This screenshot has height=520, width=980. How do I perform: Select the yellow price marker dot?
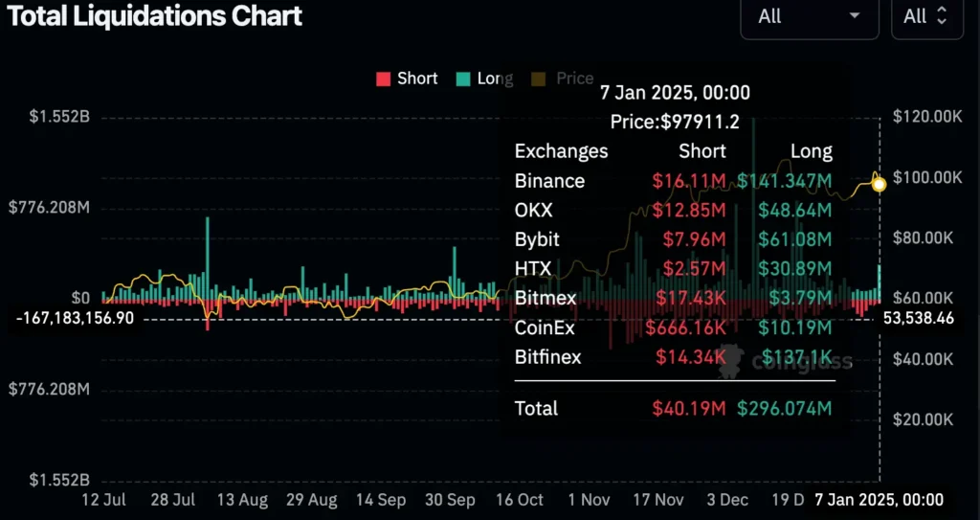click(x=880, y=185)
